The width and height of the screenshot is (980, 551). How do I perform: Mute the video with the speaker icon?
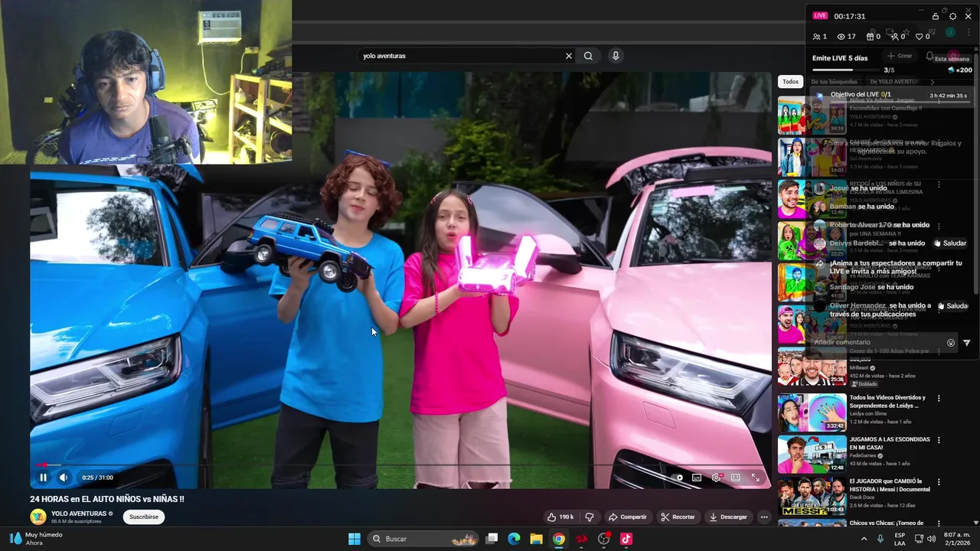coord(64,478)
